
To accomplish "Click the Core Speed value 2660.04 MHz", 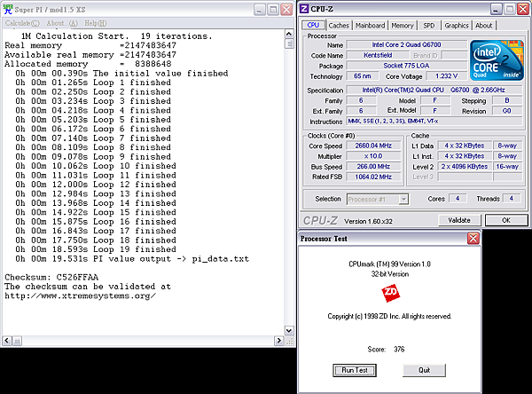I will point(373,146).
